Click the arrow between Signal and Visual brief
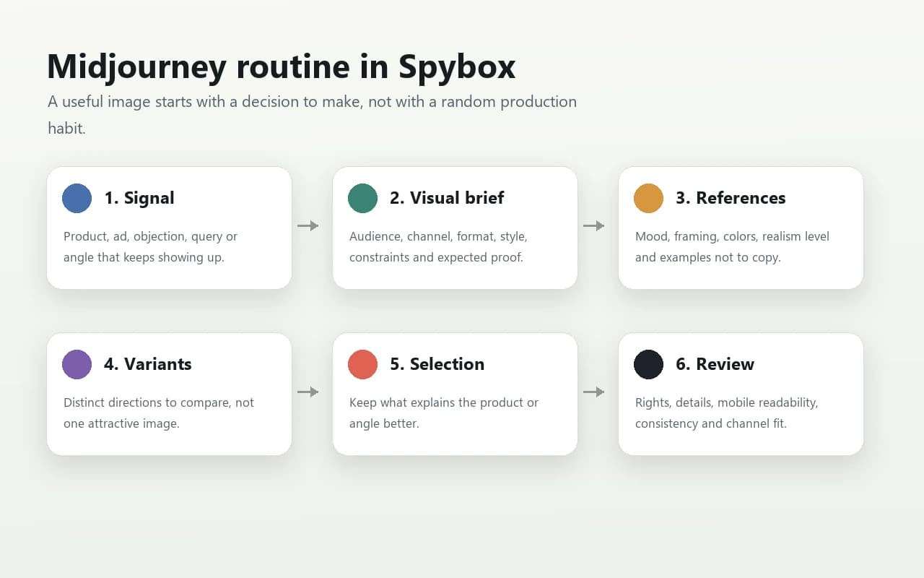The image size is (924, 578). point(308,226)
